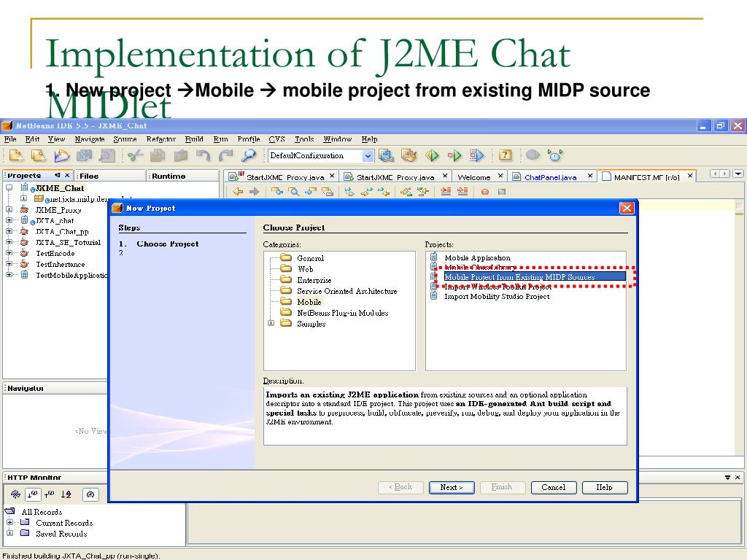Expand the JXME_Proxy project node
747x560 pixels.
click(9, 209)
